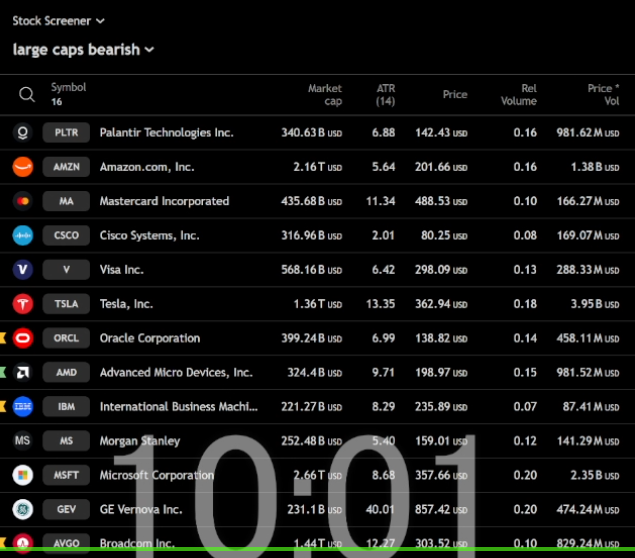Open the Stock Screener dropdown
Image resolution: width=635 pixels, height=558 pixels.
click(58, 21)
